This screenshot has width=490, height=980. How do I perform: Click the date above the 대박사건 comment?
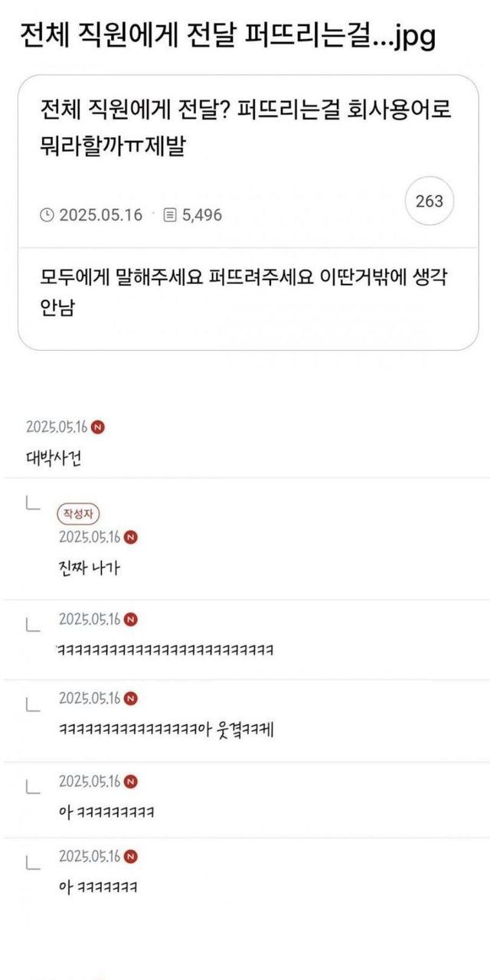pos(57,427)
